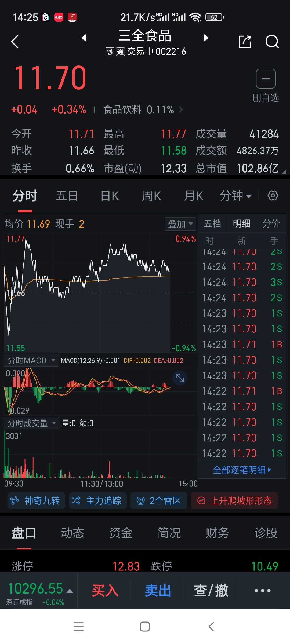Tap the Android back navigation arrow
The height and width of the screenshot is (644, 290).
click(x=211, y=627)
